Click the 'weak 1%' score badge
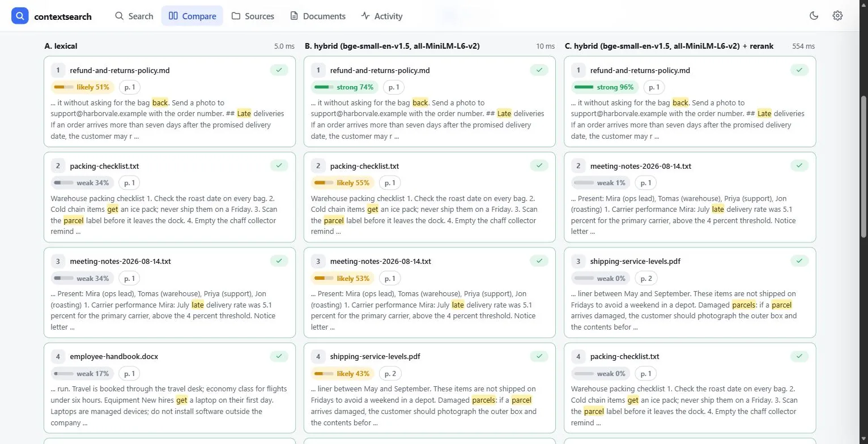The height and width of the screenshot is (444, 868). pos(601,183)
